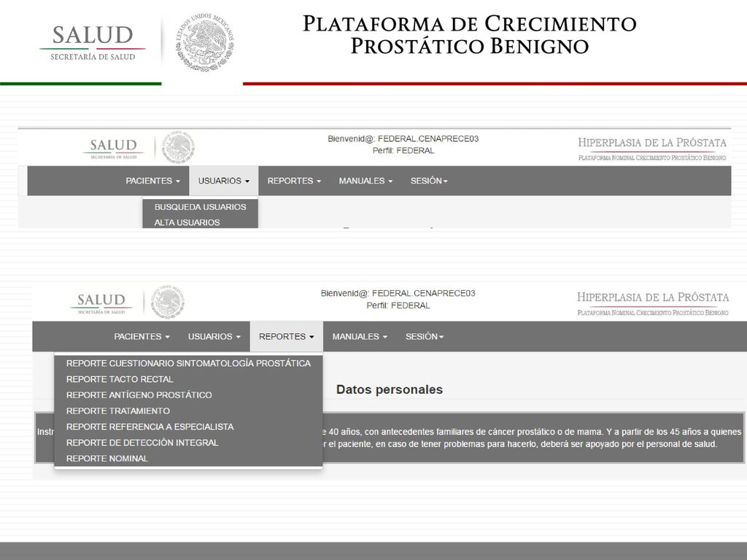
Task: Choose ALTA USUARIOS from the dropdown
Action: point(187,222)
